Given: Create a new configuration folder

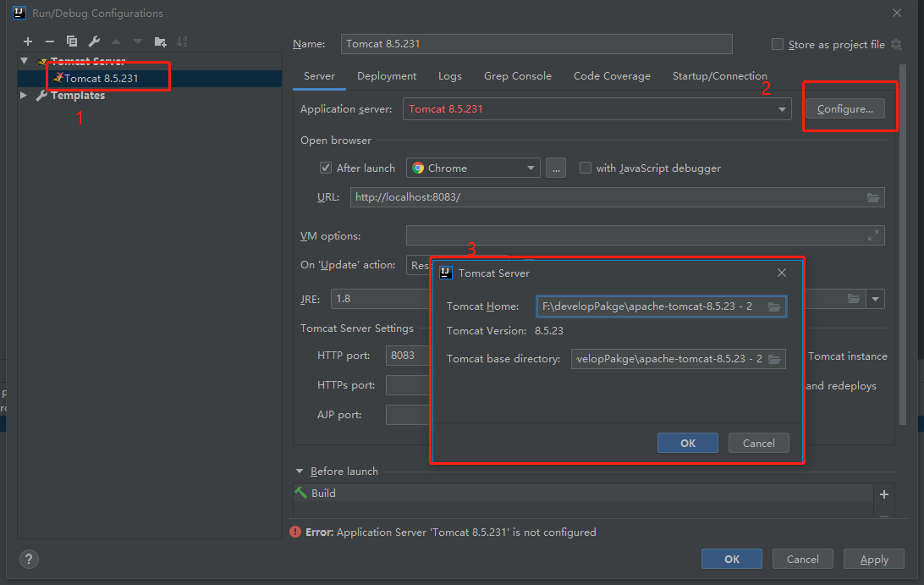Looking at the screenshot, I should 160,41.
